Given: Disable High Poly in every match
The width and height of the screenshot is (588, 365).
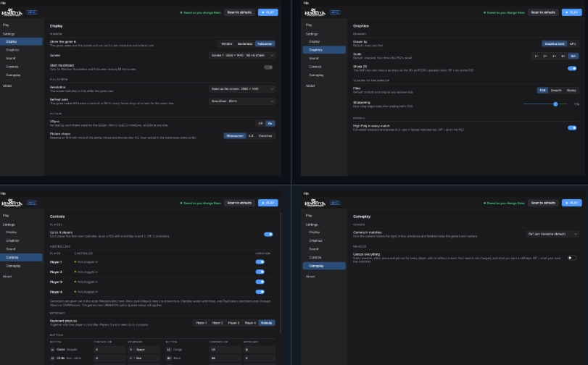Looking at the screenshot, I should (x=572, y=127).
